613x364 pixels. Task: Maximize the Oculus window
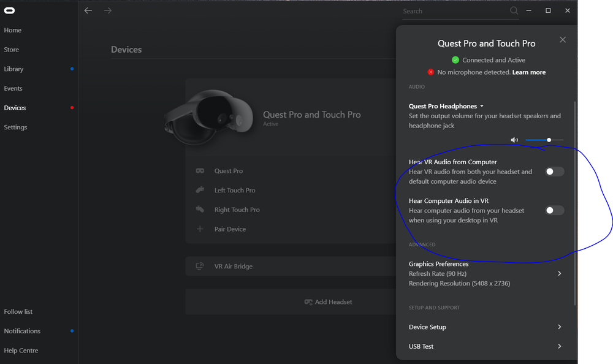point(548,10)
